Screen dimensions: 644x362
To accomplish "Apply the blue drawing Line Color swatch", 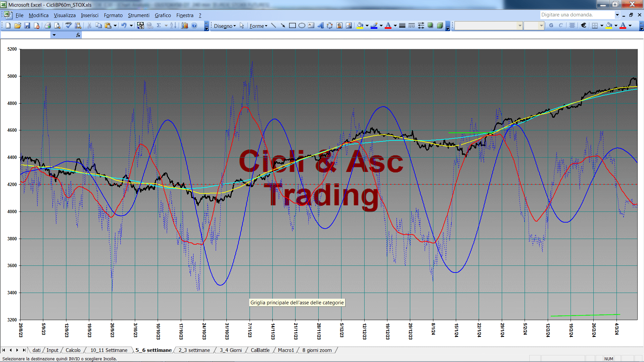I will (x=374, y=26).
